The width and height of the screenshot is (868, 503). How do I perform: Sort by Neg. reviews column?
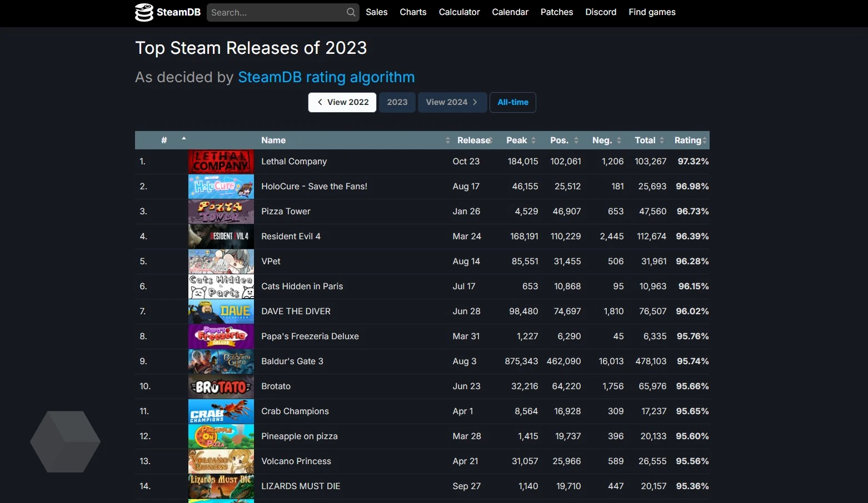(605, 140)
